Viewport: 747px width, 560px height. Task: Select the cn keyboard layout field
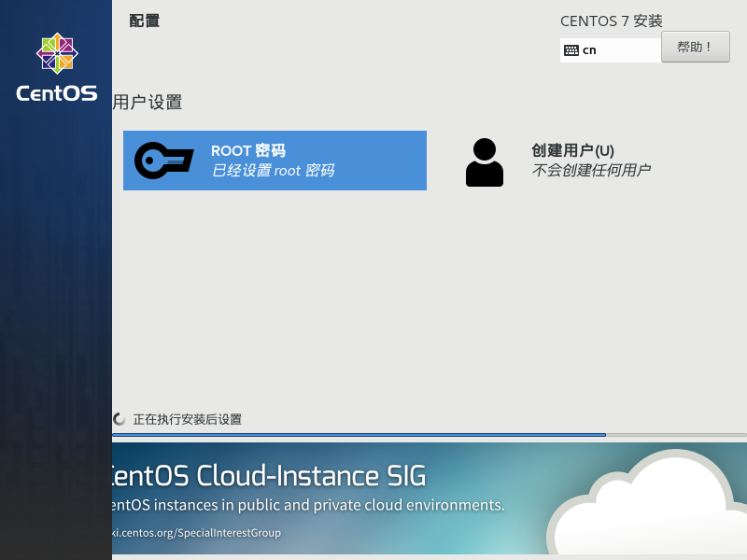point(611,50)
